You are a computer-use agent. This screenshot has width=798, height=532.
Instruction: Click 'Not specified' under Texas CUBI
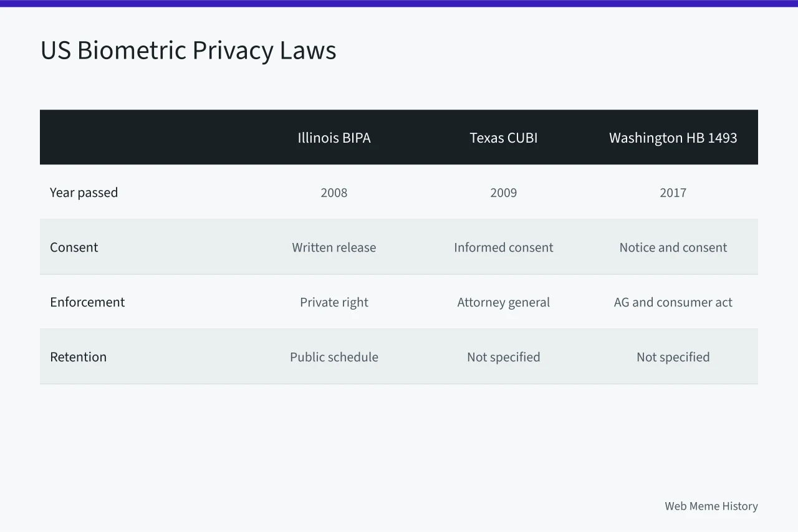[504, 357]
